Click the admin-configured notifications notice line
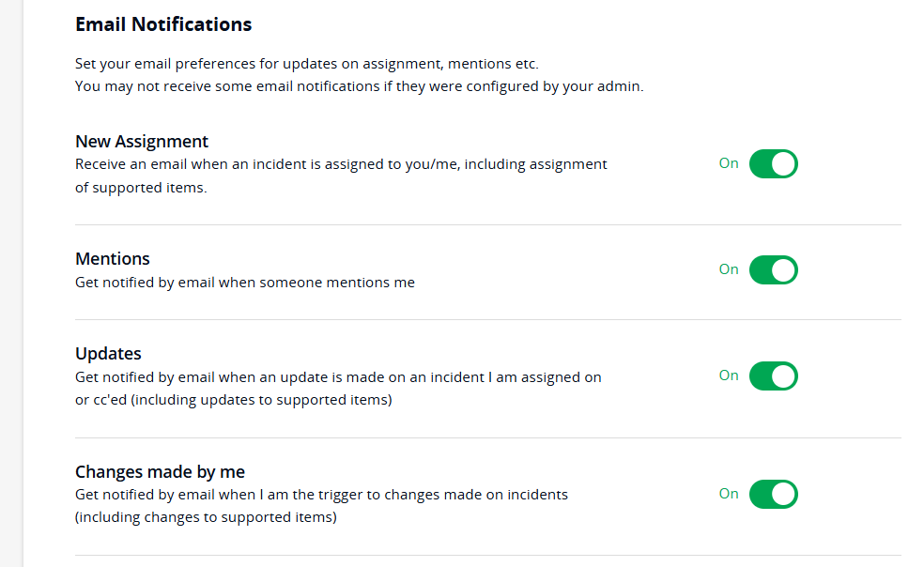The image size is (924, 567). pos(359,86)
